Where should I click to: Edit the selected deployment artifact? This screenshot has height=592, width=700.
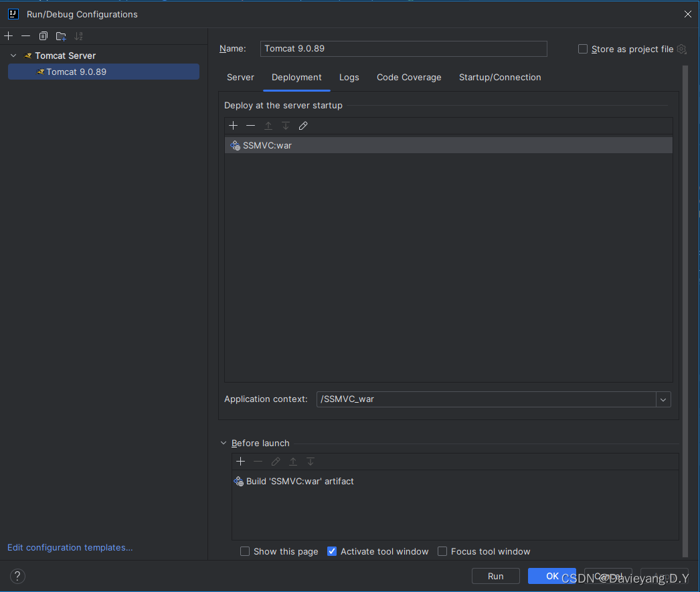click(303, 126)
